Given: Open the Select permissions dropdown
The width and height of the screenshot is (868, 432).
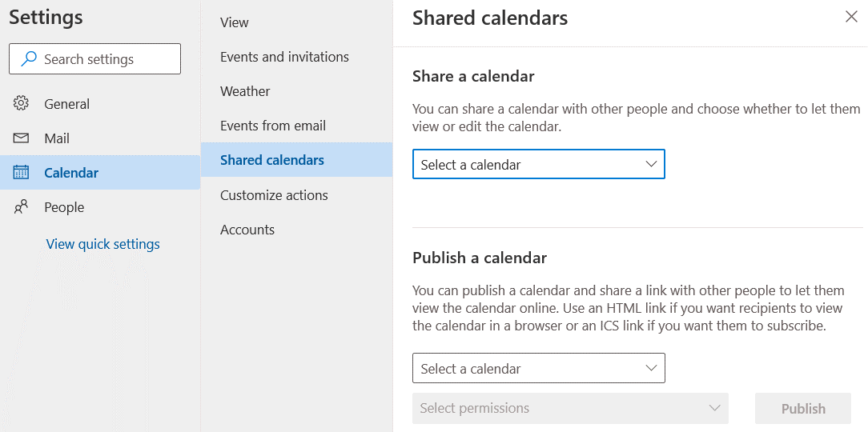Looking at the screenshot, I should pyautogui.click(x=570, y=408).
